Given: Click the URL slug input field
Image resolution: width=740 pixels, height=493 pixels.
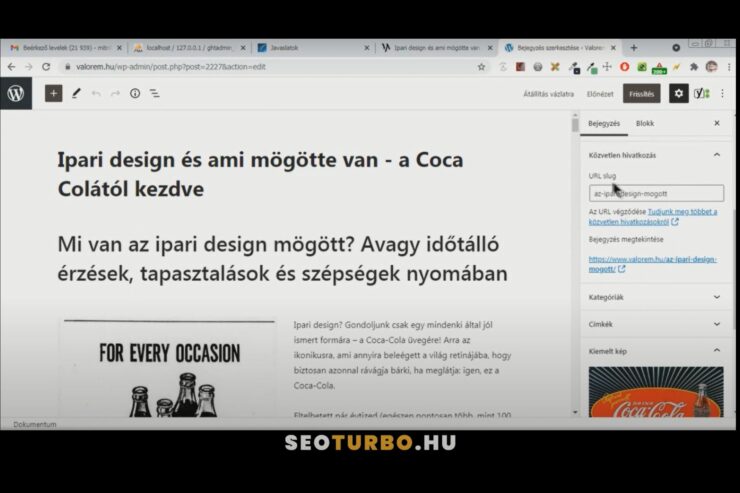Looking at the screenshot, I should (656, 193).
